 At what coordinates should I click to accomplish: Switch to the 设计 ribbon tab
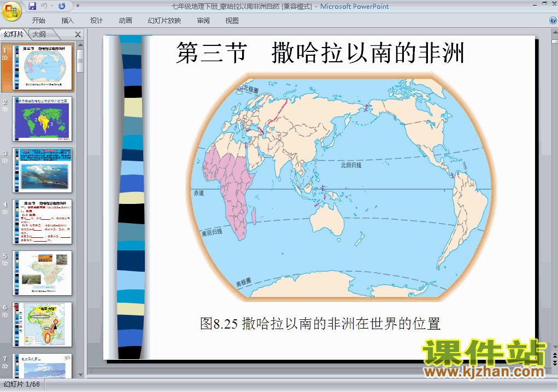tap(96, 21)
